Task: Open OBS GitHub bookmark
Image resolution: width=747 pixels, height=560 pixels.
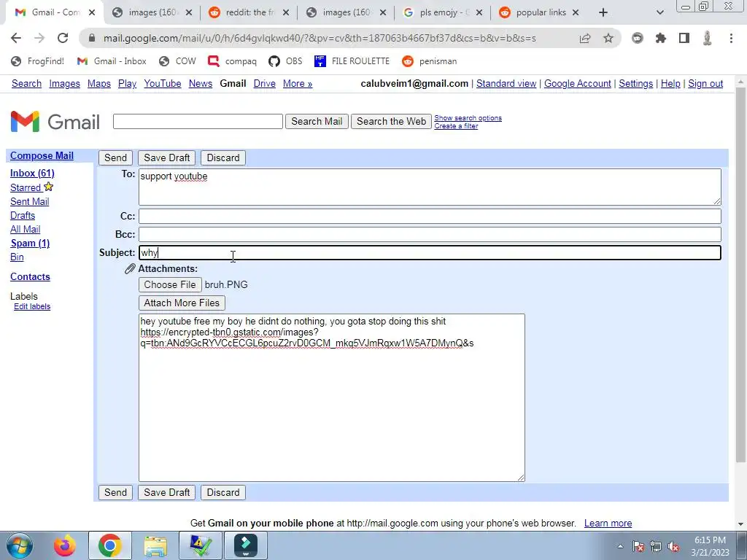Action: (x=285, y=61)
